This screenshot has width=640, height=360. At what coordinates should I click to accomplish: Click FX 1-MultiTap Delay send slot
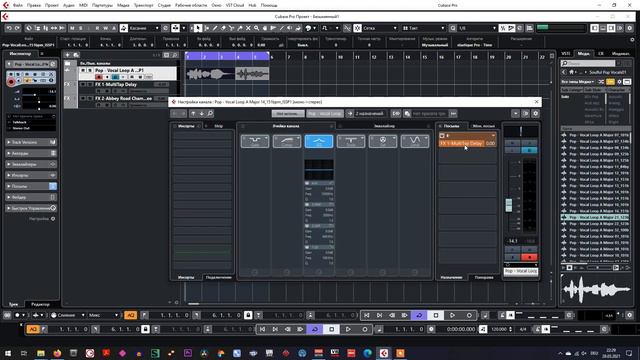pyautogui.click(x=462, y=143)
